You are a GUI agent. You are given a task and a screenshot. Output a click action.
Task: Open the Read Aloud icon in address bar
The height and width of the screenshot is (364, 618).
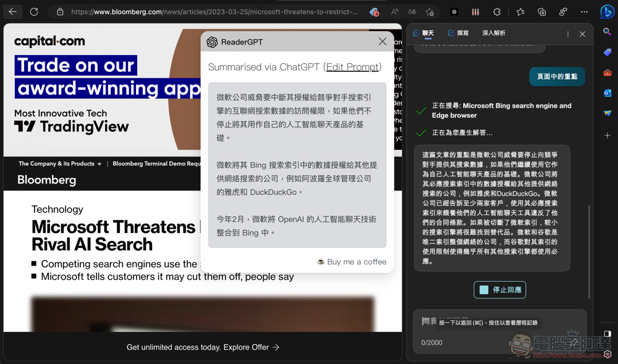tap(394, 12)
